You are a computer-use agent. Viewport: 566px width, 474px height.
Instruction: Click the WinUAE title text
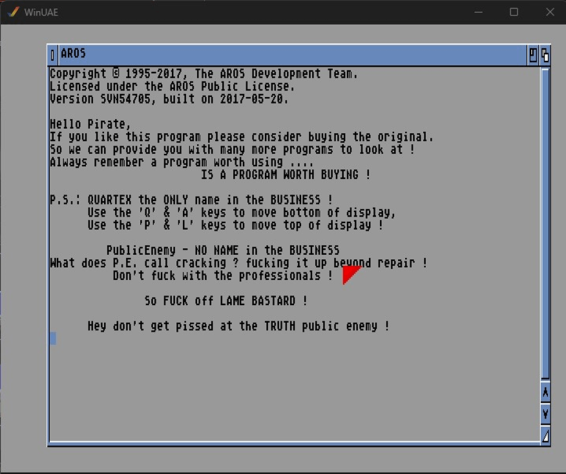41,12
